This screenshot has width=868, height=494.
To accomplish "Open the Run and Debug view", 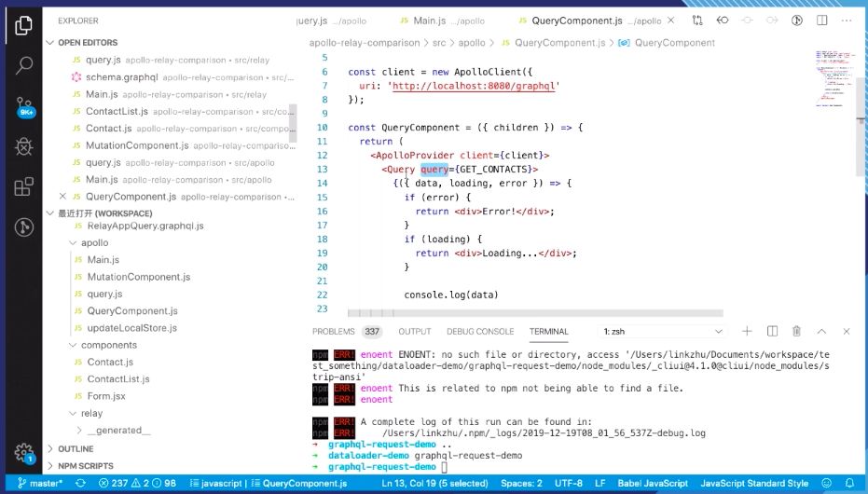I will [x=24, y=146].
